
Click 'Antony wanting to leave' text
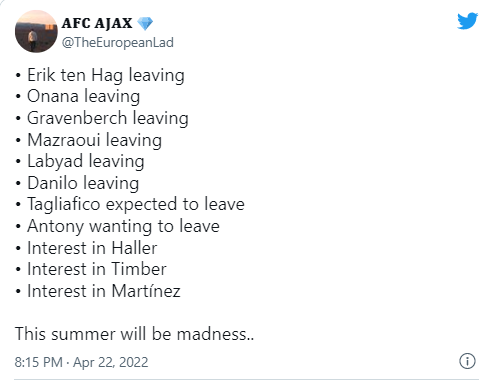click(123, 226)
